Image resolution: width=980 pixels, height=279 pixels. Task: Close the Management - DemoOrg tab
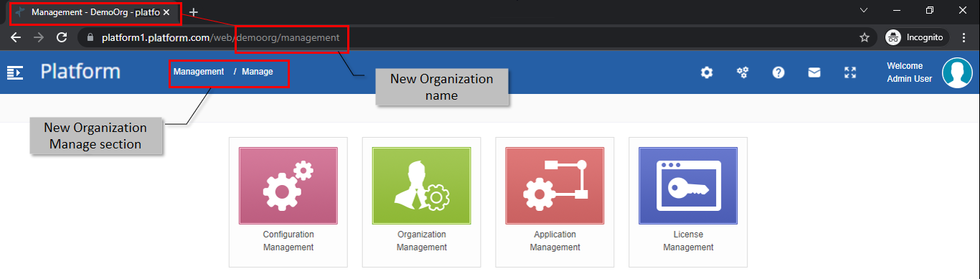pyautogui.click(x=166, y=12)
